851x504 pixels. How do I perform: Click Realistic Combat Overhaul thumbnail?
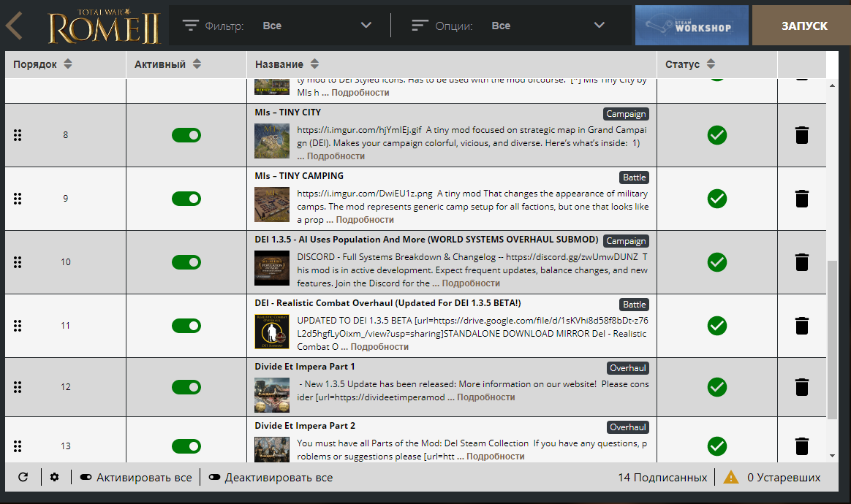pos(272,332)
